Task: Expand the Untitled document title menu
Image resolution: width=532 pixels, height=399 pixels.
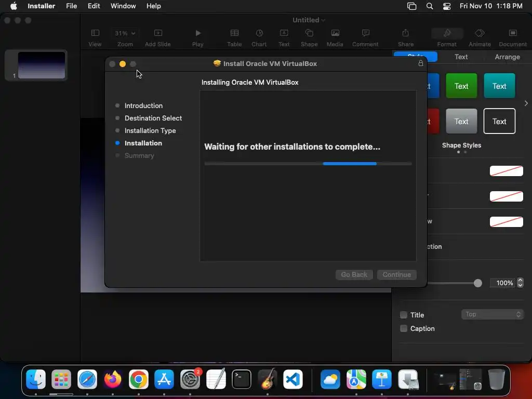Action: (309, 20)
